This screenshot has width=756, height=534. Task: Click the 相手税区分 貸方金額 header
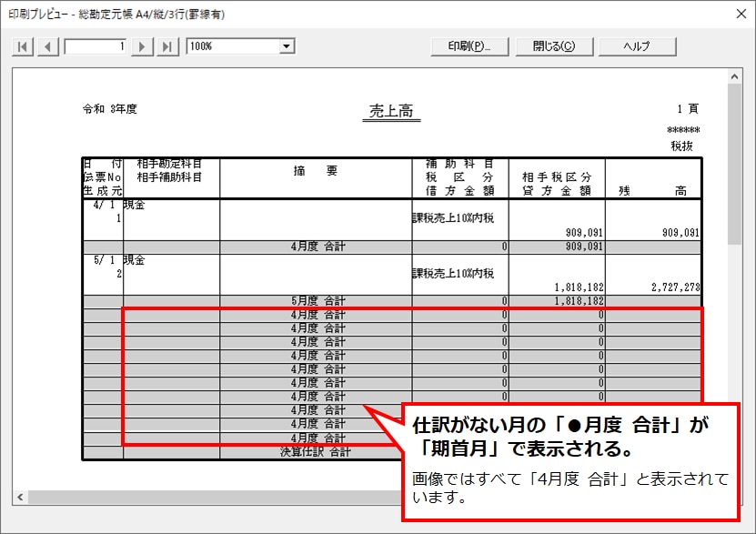[557, 184]
